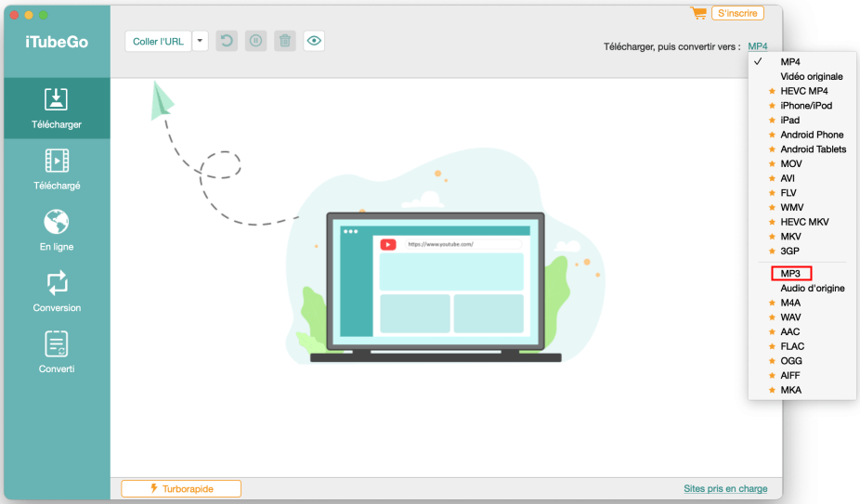This screenshot has height=504, width=860.
Task: Open the Converti files section
Action: [57, 353]
